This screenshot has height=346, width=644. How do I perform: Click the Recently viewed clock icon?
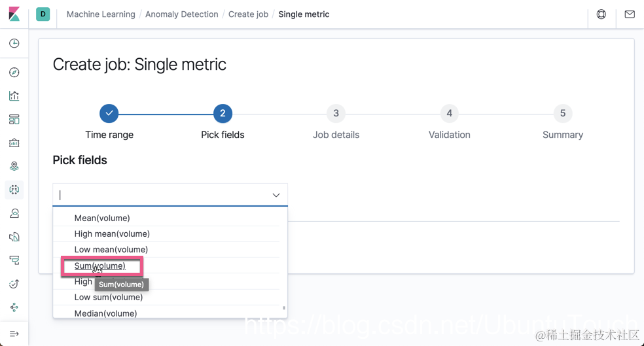14,44
